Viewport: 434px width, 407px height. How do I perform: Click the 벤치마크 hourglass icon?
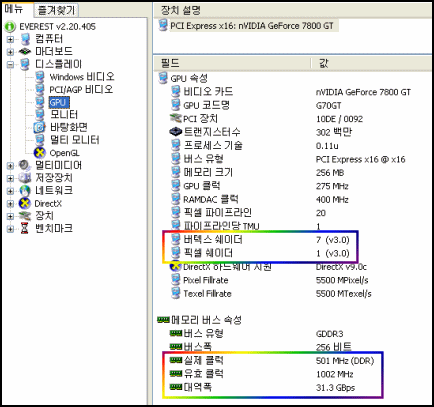tap(25, 229)
